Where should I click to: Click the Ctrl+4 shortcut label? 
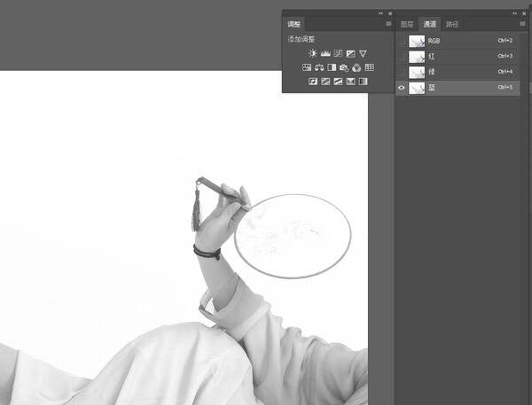coord(505,72)
